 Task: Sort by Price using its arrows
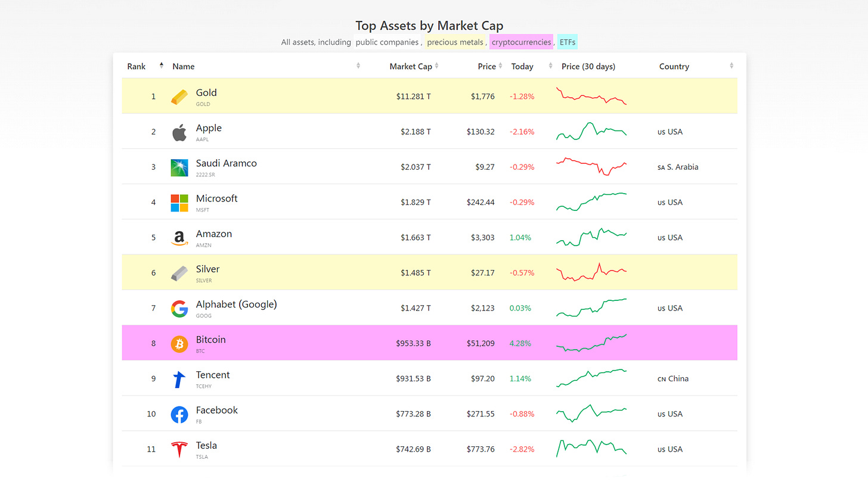(500, 66)
